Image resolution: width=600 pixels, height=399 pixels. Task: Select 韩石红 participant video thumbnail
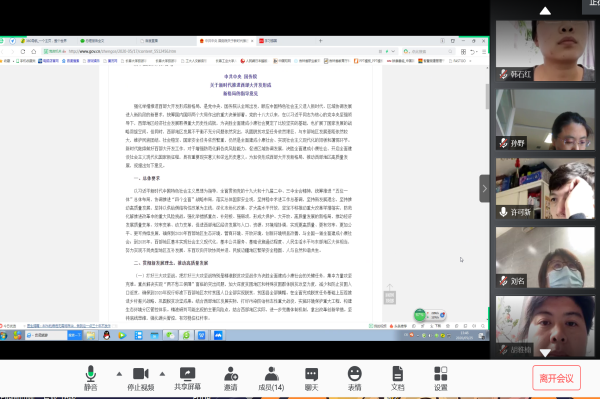545,50
